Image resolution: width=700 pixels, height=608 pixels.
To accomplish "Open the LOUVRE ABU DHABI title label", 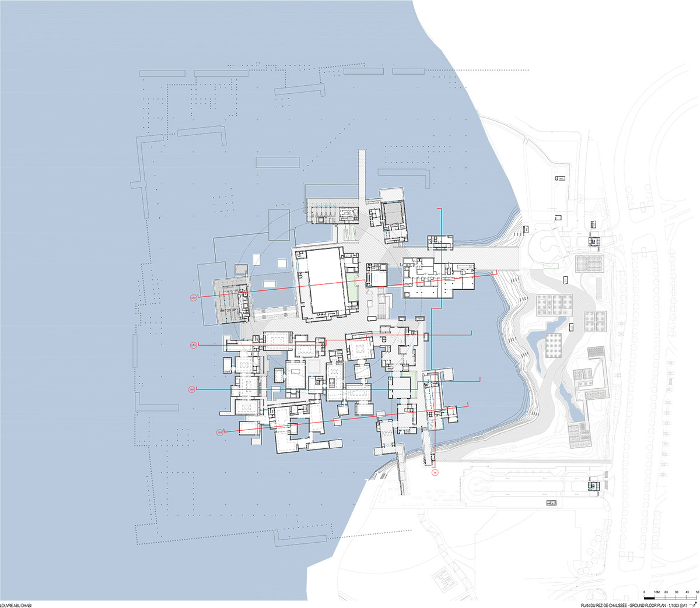I will (x=15, y=605).
